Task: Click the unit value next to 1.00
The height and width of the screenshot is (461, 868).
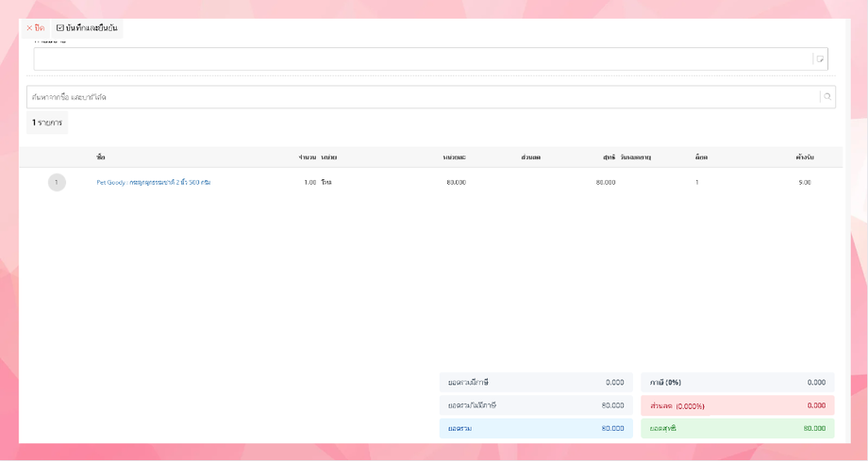Action: [326, 182]
